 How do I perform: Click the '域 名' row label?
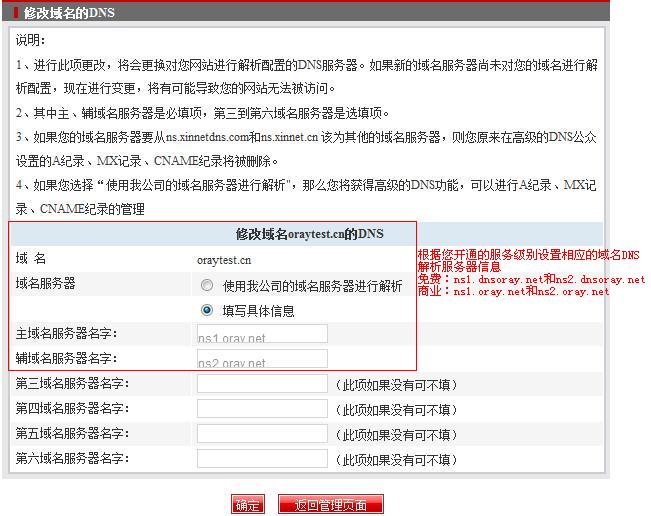[x=31, y=259]
